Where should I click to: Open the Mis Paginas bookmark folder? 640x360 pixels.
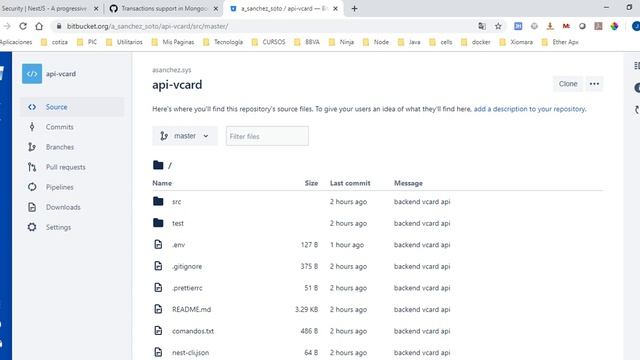(x=173, y=42)
